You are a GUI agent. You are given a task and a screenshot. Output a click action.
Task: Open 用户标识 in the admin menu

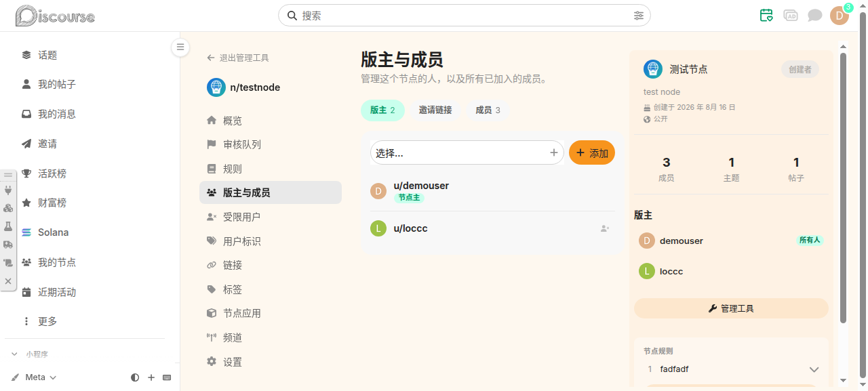pos(271,241)
